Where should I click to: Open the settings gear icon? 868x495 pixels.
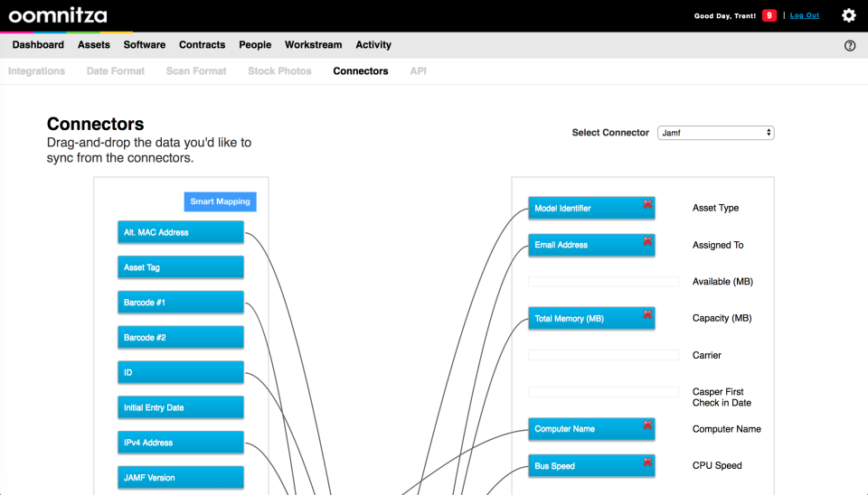point(848,15)
